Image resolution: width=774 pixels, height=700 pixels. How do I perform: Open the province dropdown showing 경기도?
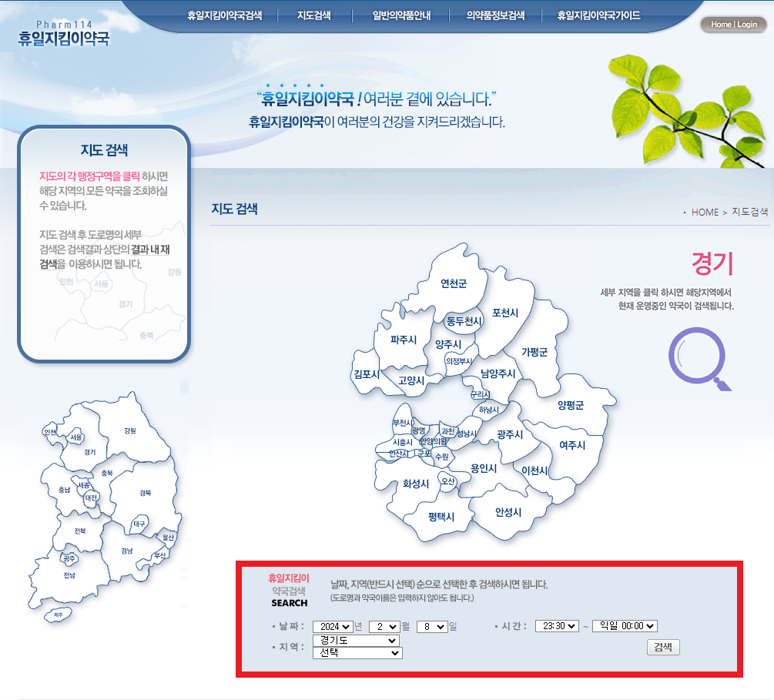[356, 640]
